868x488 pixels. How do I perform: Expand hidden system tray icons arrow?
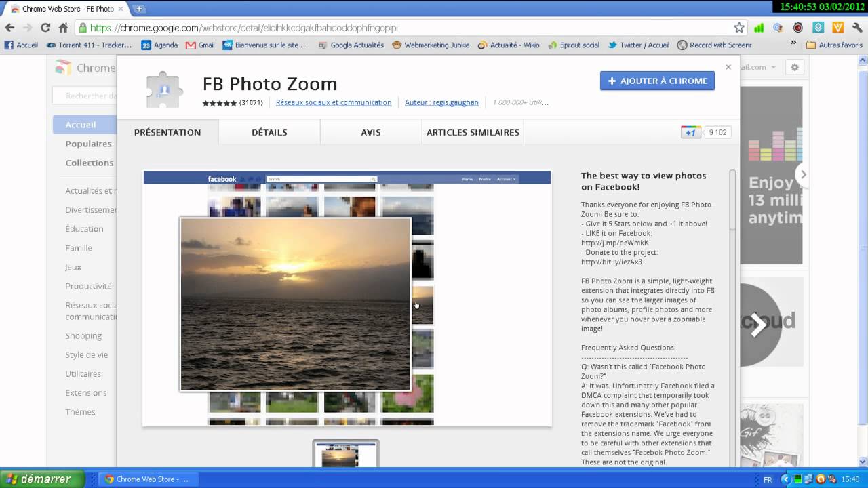[x=787, y=479]
